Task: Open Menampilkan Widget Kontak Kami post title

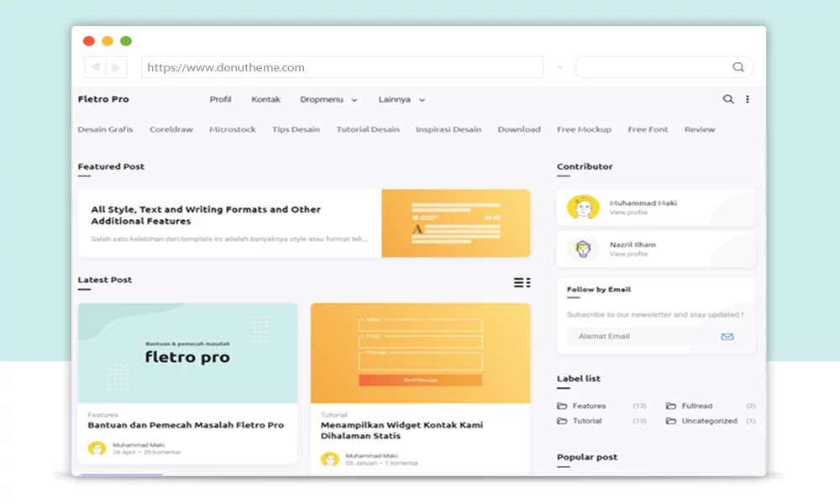Action: click(x=402, y=430)
